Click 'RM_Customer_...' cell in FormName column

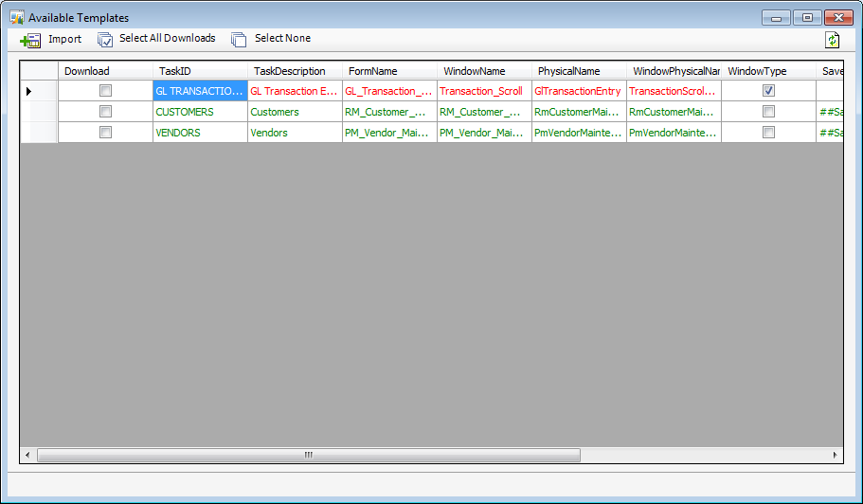(389, 112)
